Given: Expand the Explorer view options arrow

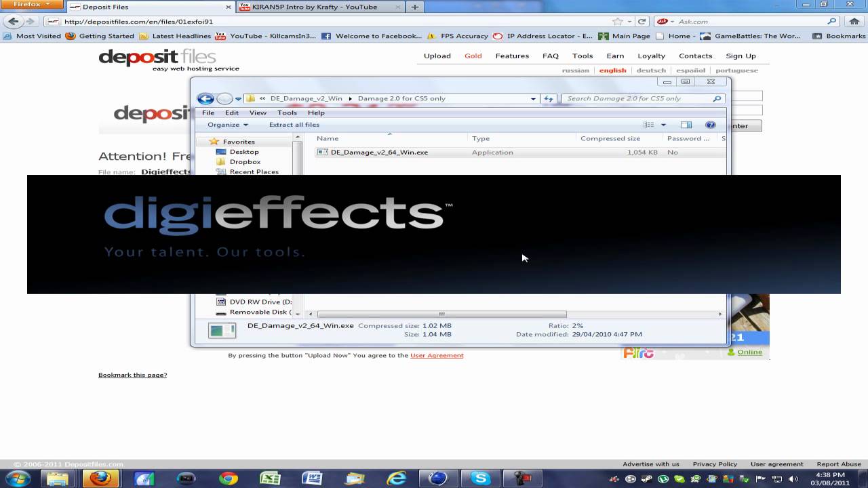Looking at the screenshot, I should [x=663, y=125].
